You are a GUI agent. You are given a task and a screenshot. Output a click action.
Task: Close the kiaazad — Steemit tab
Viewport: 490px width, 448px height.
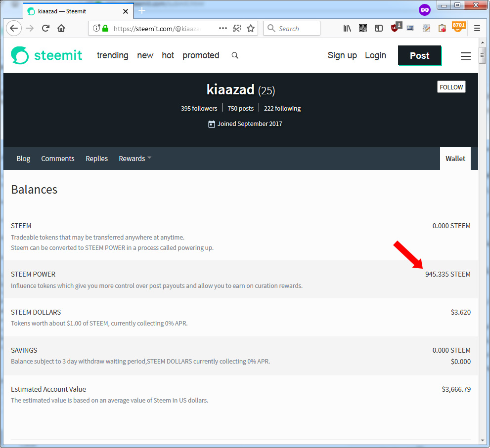[x=125, y=11]
